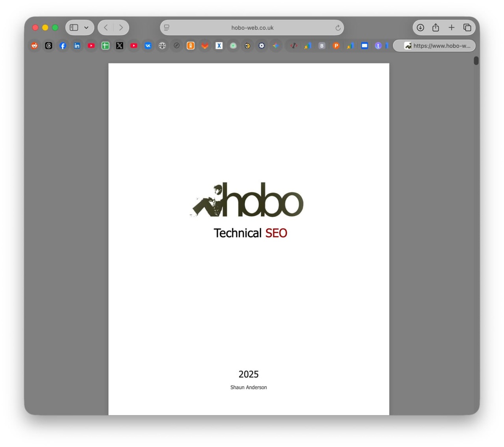The image size is (504, 447).
Task: Open the Google Ads tab beside B icon
Action: (308, 46)
